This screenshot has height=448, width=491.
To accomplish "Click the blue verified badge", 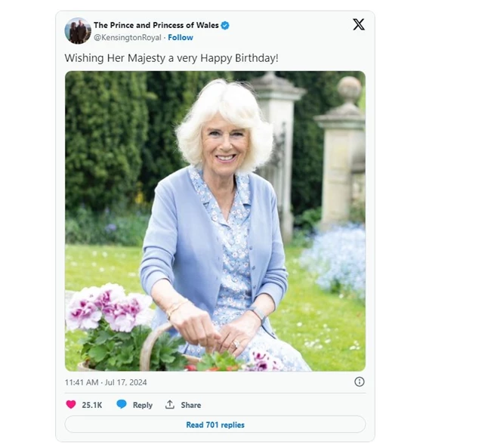I will 225,26.
